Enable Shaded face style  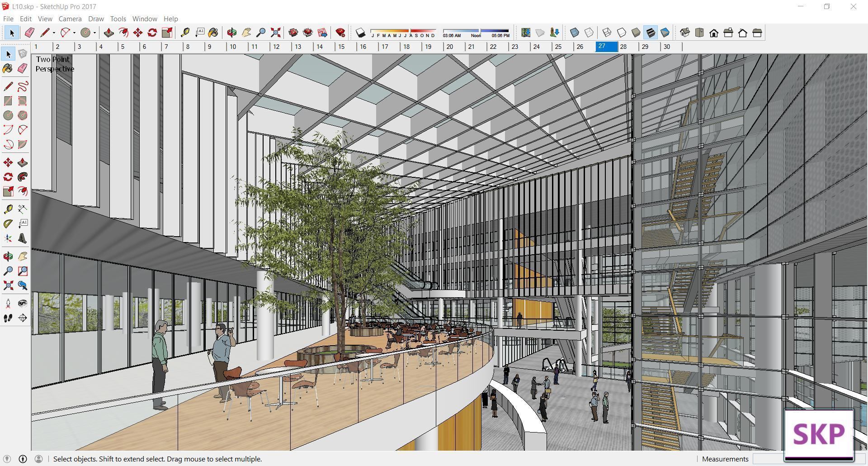point(636,33)
